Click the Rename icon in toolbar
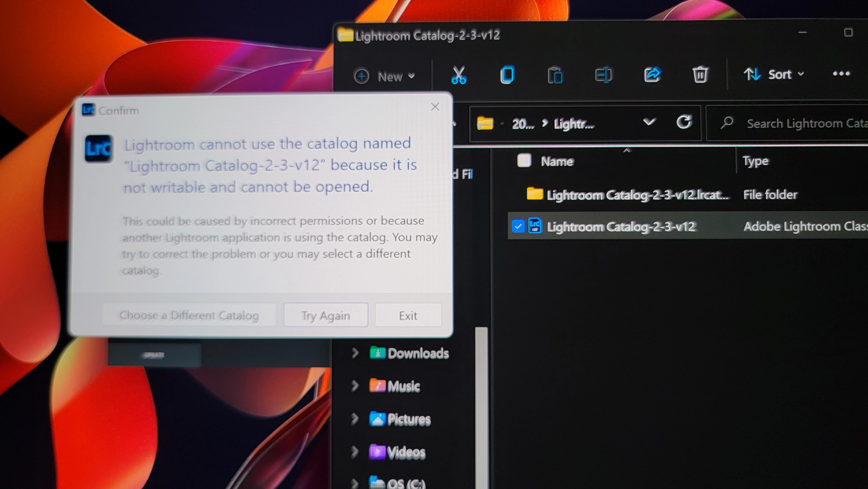 603,75
